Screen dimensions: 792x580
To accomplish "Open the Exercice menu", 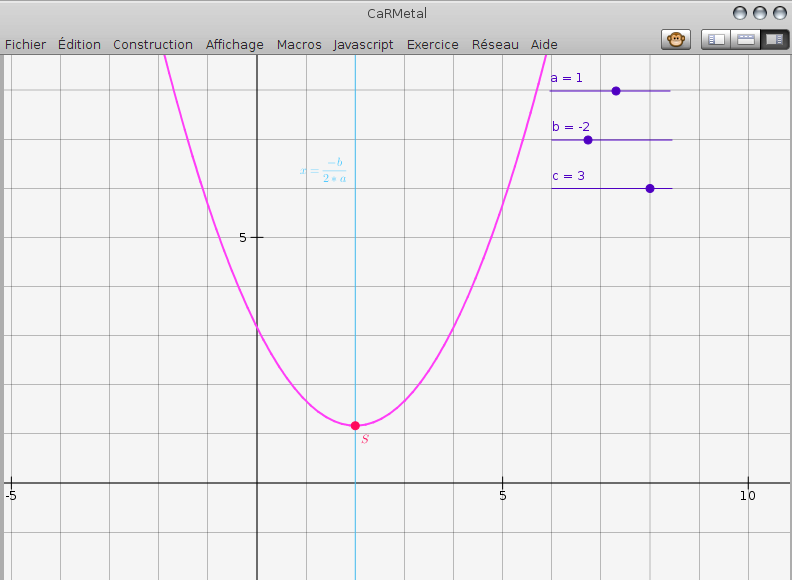I will coord(433,44).
